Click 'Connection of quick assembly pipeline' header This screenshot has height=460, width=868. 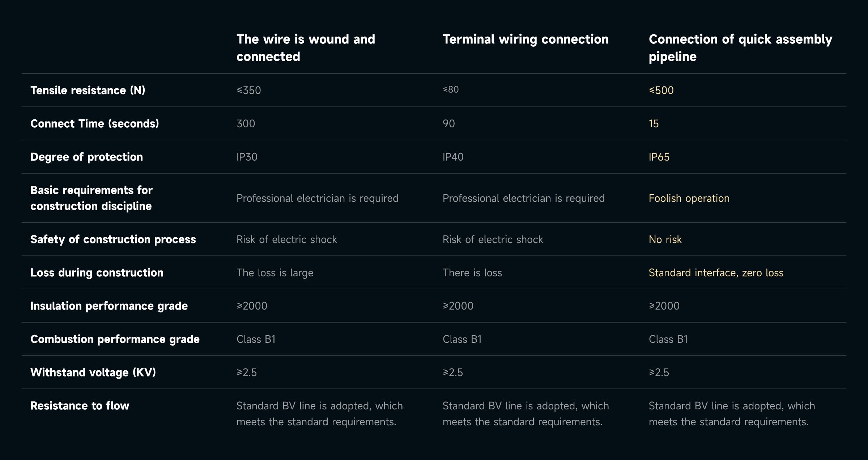tap(740, 48)
